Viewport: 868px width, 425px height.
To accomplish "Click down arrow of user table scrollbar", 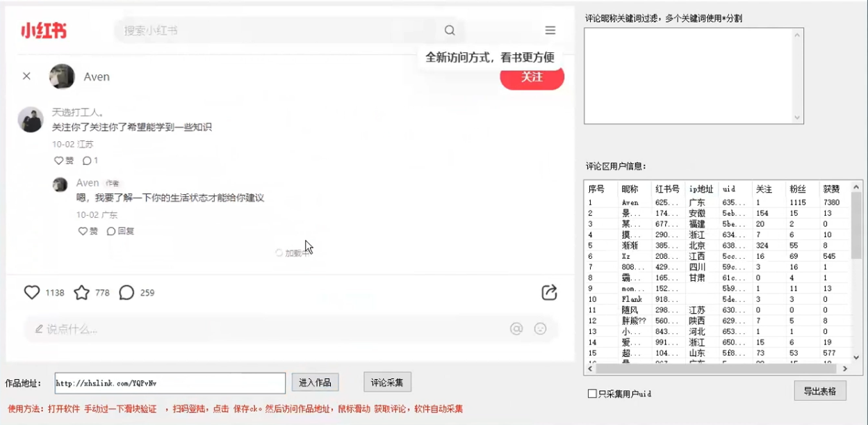I will point(856,358).
